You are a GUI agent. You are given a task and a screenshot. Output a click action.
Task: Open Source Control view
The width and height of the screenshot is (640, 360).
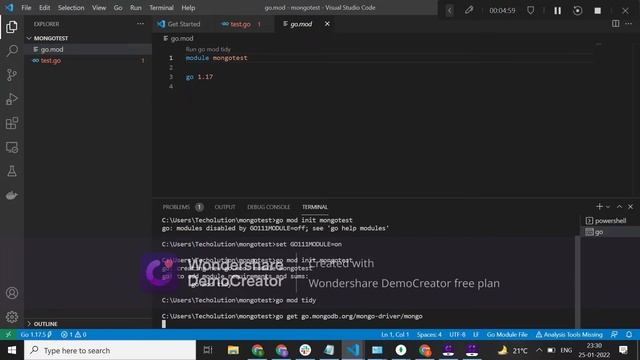tap(12, 75)
